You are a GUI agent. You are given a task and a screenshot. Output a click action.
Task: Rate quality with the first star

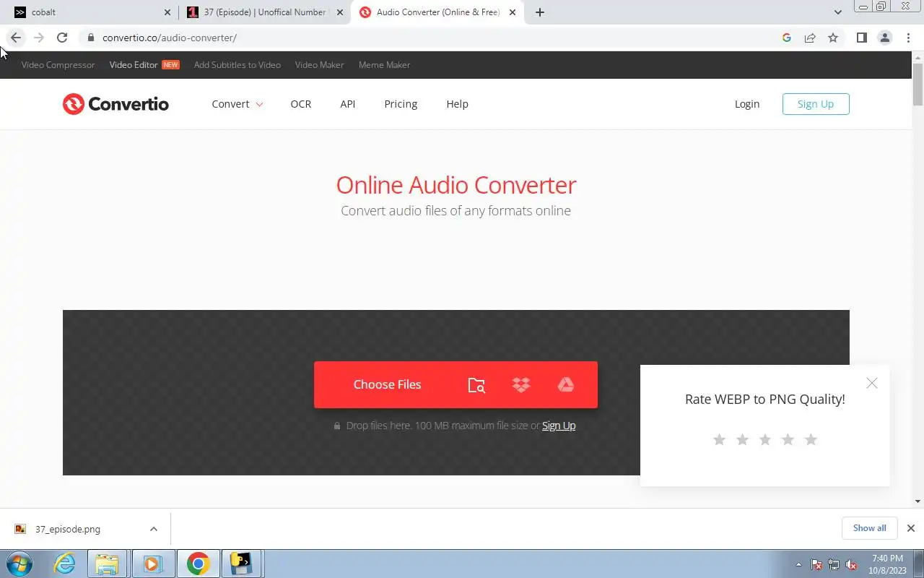point(719,439)
